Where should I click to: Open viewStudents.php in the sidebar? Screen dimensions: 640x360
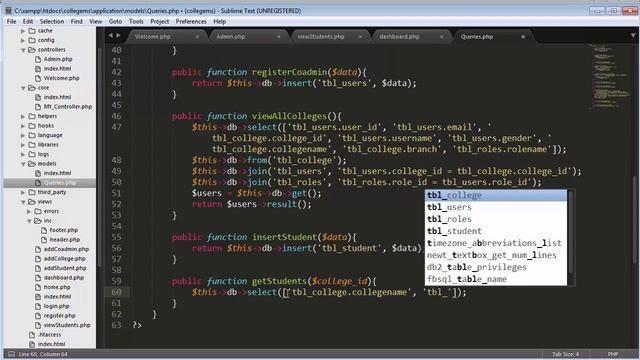[67, 325]
